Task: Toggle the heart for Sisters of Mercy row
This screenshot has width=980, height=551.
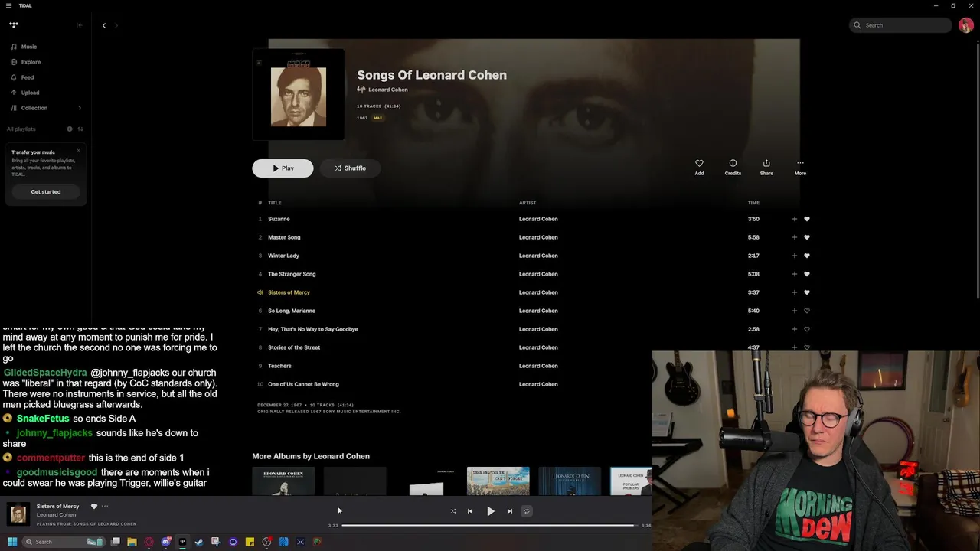Action: (x=807, y=292)
